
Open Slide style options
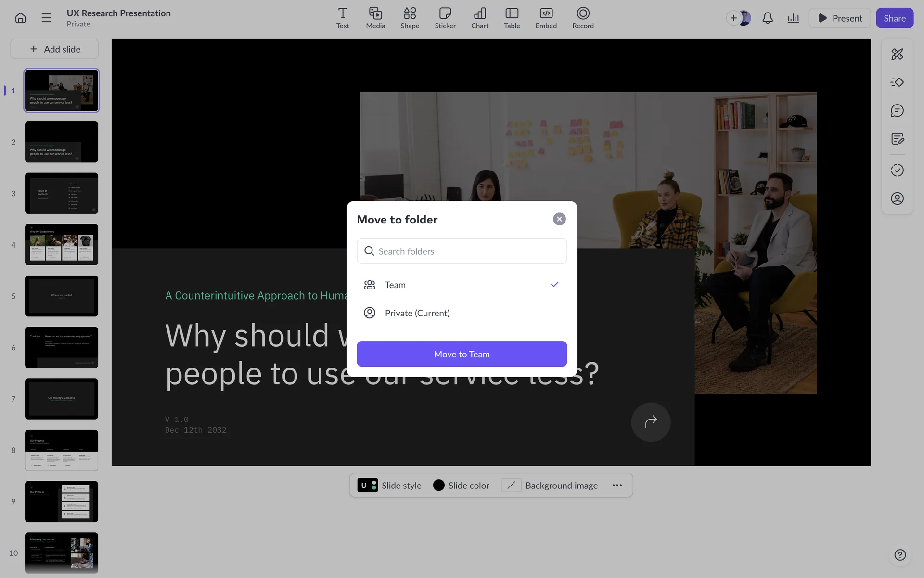click(389, 486)
